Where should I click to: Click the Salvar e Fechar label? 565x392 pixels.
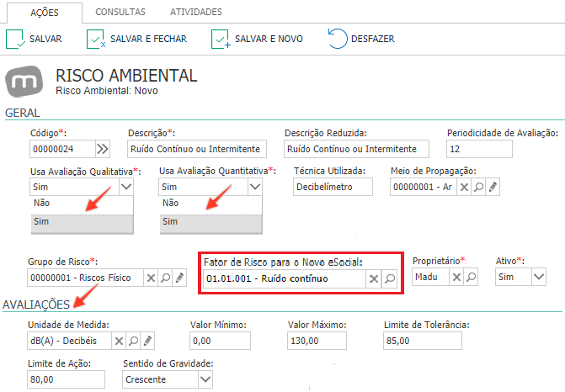coord(148,39)
